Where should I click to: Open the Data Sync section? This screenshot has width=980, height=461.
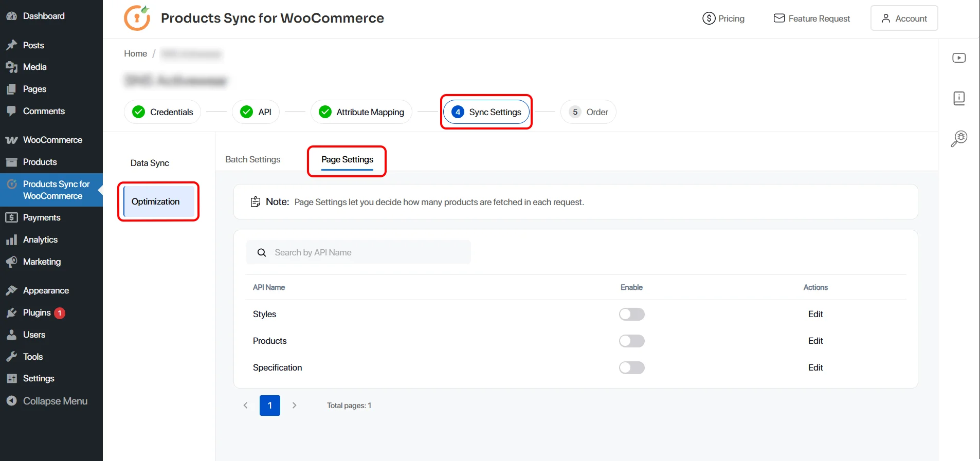(x=150, y=163)
